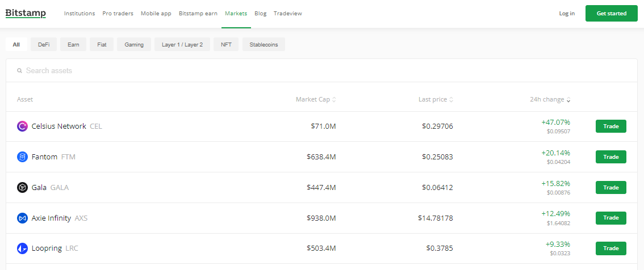Click the $447.4M market cap value
Screen dimensions: 644x270
click(321, 188)
